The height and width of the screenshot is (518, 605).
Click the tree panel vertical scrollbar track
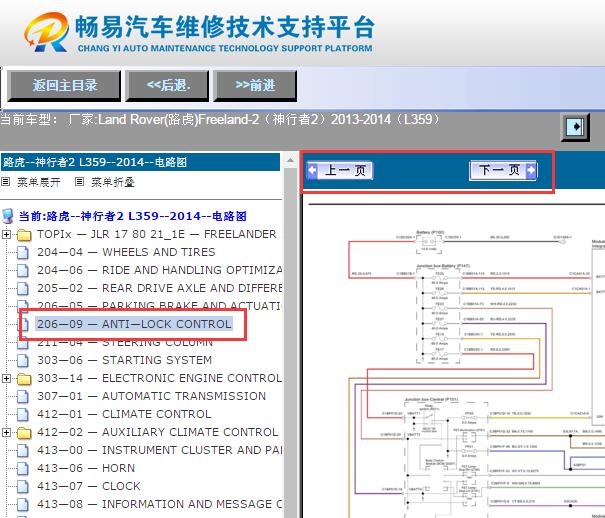(290, 343)
